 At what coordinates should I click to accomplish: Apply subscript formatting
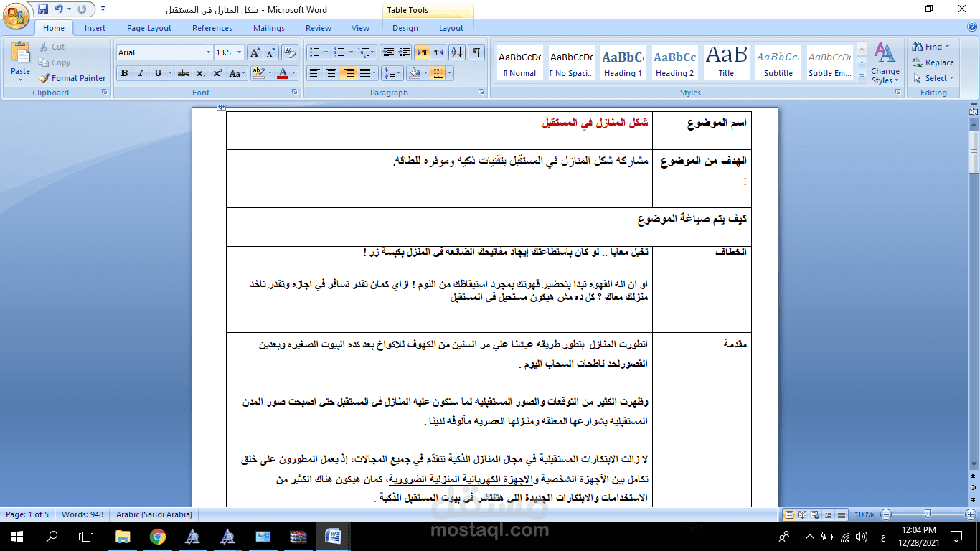(200, 73)
